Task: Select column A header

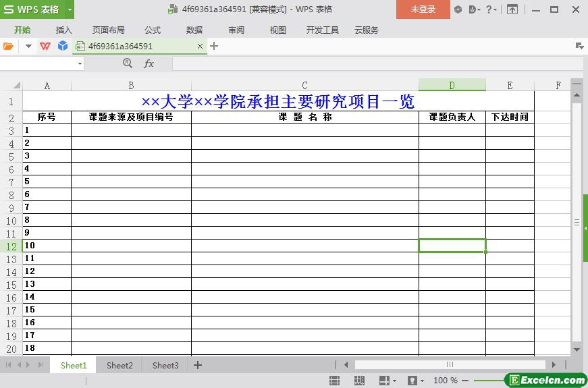Action: click(47, 86)
